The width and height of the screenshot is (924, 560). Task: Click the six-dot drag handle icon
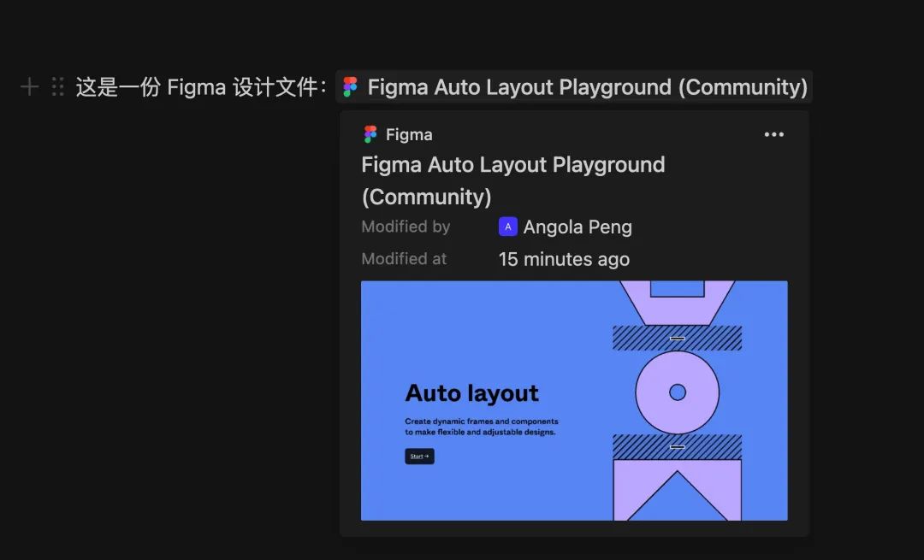(57, 86)
